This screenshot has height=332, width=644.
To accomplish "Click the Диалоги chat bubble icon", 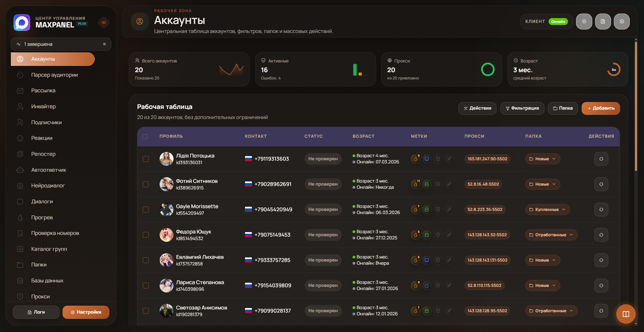I will [20, 202].
